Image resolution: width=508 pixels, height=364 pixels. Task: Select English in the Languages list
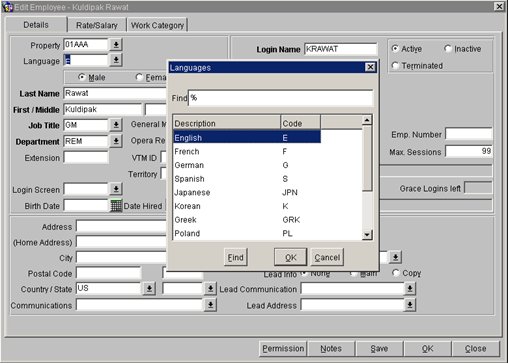coord(247,137)
